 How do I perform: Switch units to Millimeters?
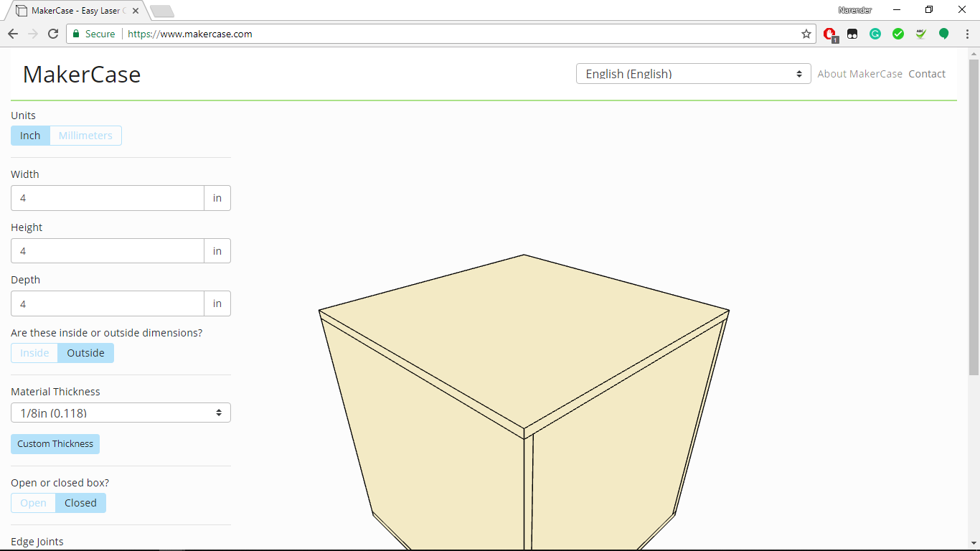(x=85, y=136)
